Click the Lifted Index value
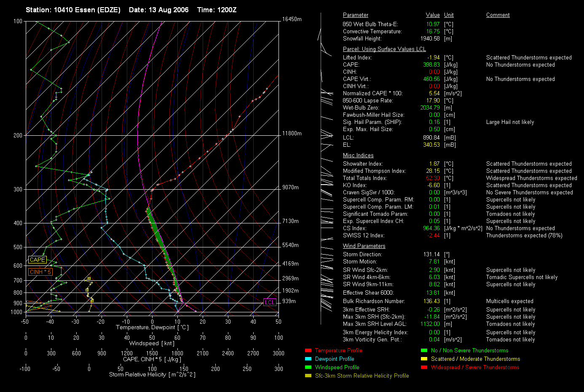 coord(434,58)
